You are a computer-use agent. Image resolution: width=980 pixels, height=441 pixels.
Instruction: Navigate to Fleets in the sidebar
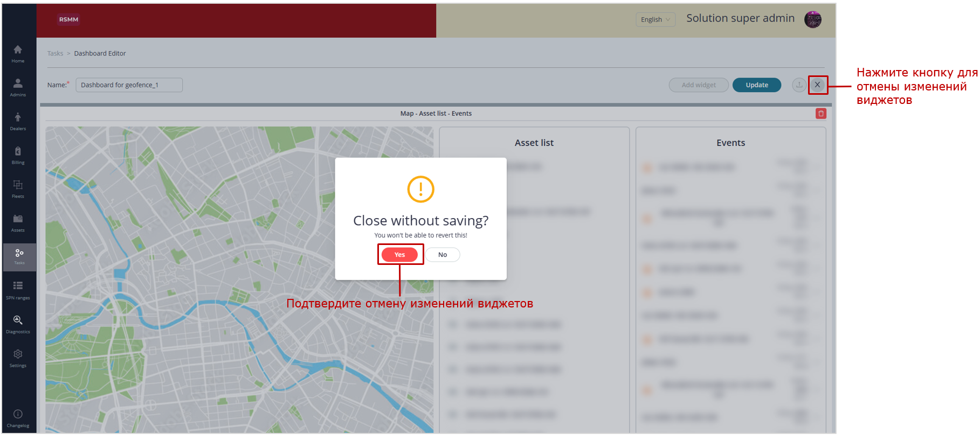(18, 189)
